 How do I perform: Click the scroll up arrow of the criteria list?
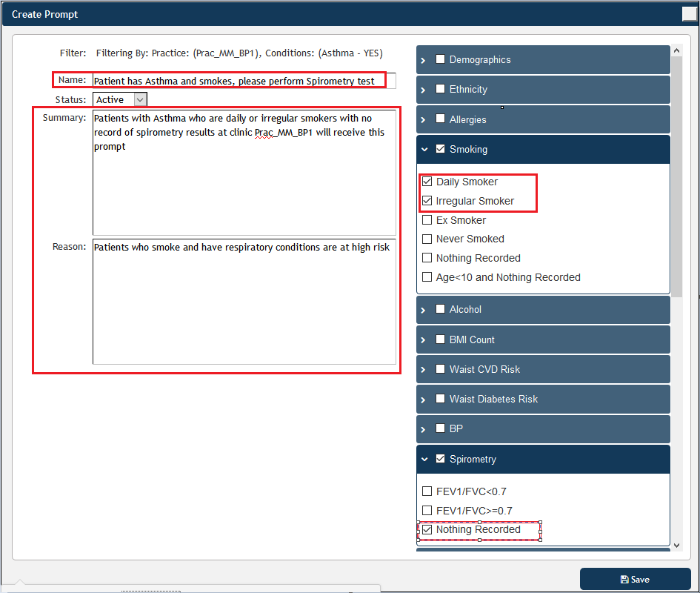(677, 51)
